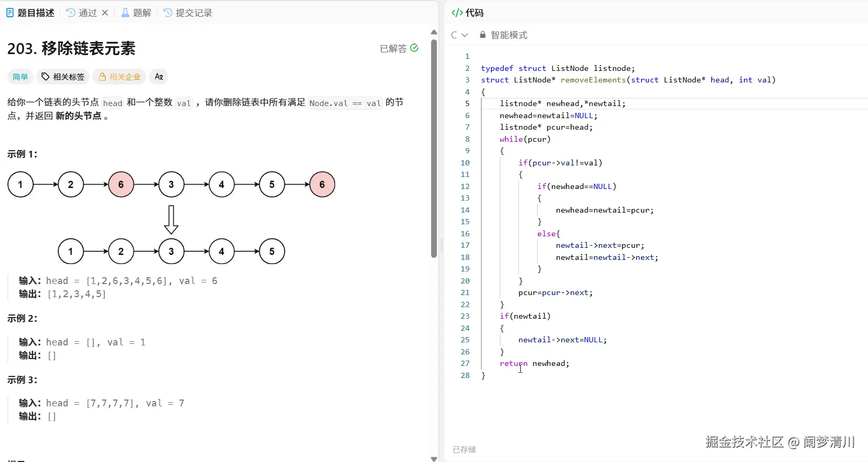Click the 'else{' code line

click(x=549, y=234)
